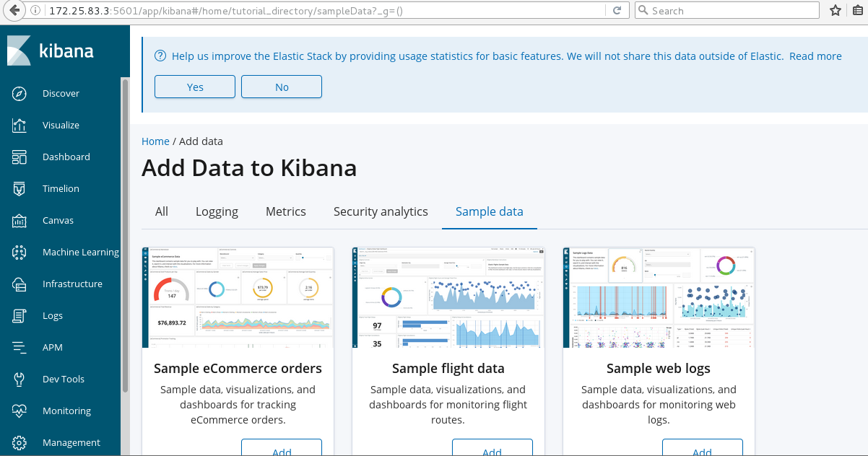Click the Sample flight data thumbnail
The height and width of the screenshot is (456, 868).
(x=448, y=298)
